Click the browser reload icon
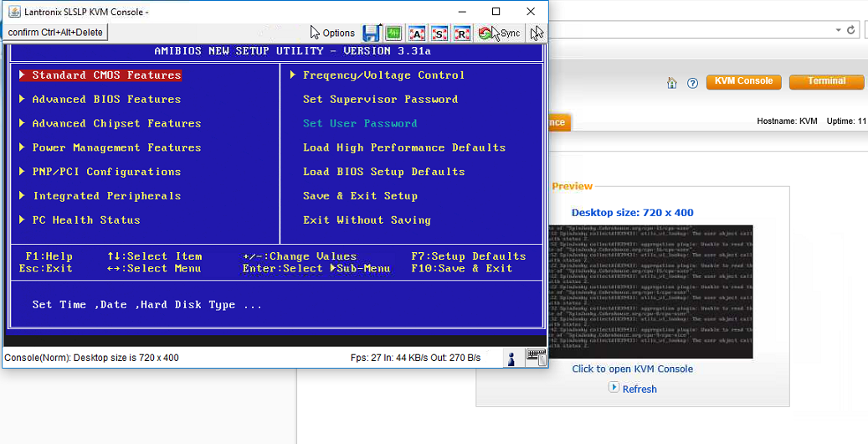 click(x=851, y=30)
